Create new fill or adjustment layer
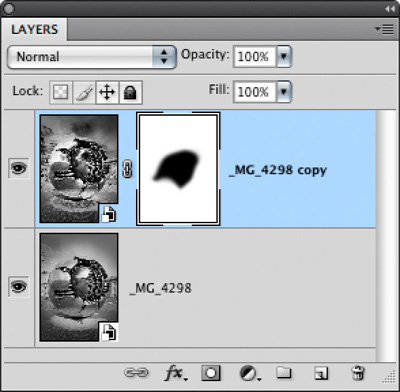Screen dimensions: 400x392 pos(250,373)
